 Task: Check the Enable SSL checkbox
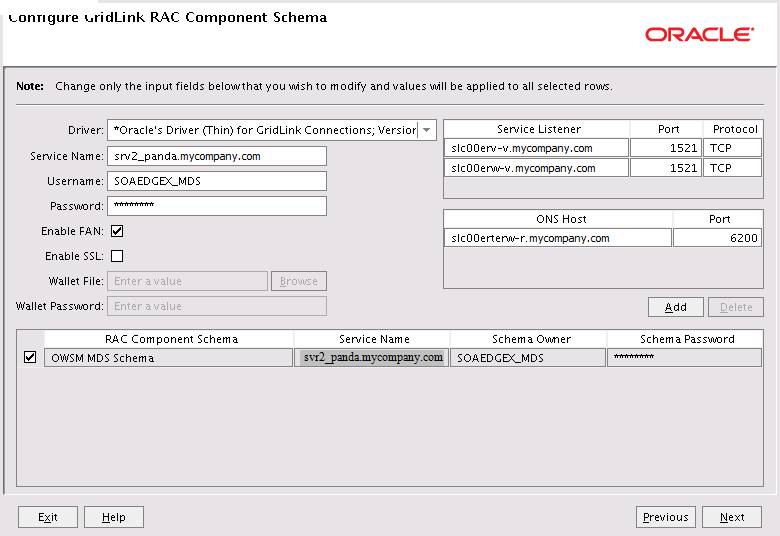pos(117,256)
